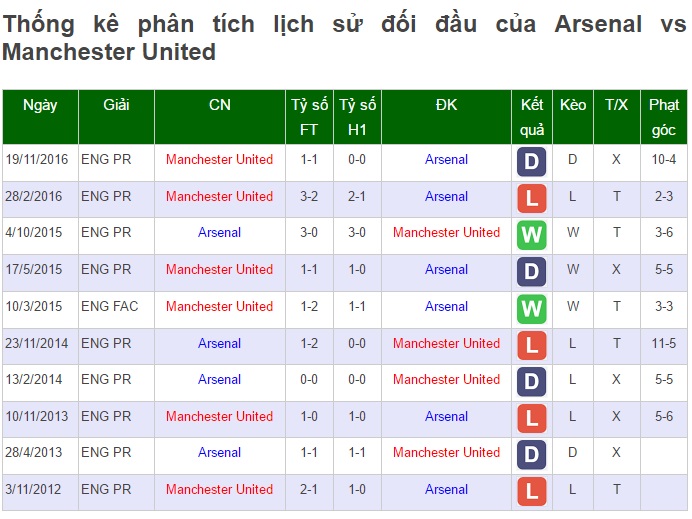Click the D result badge for 19/11/2016
Viewport: 692px width, 519px height.
click(x=531, y=162)
